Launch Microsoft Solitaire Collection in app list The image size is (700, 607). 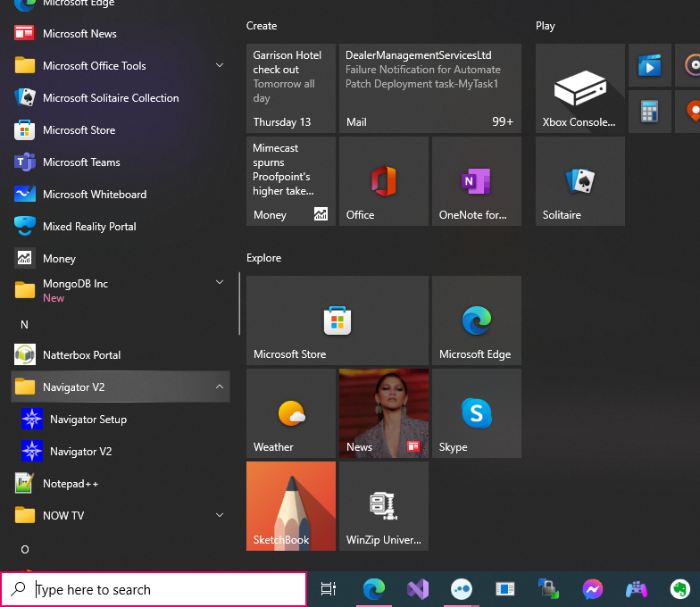(x=120, y=98)
